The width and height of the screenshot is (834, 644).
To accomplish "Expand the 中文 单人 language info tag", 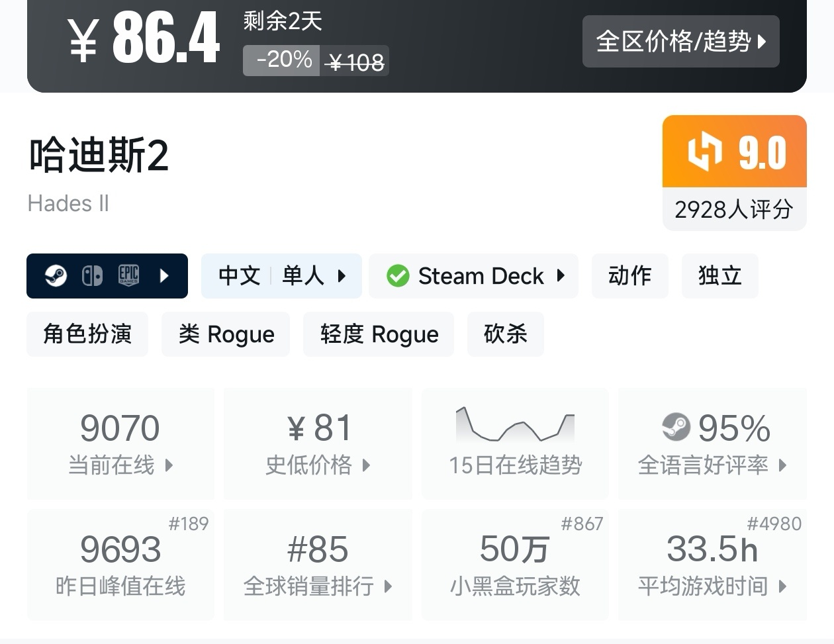I will click(x=281, y=275).
